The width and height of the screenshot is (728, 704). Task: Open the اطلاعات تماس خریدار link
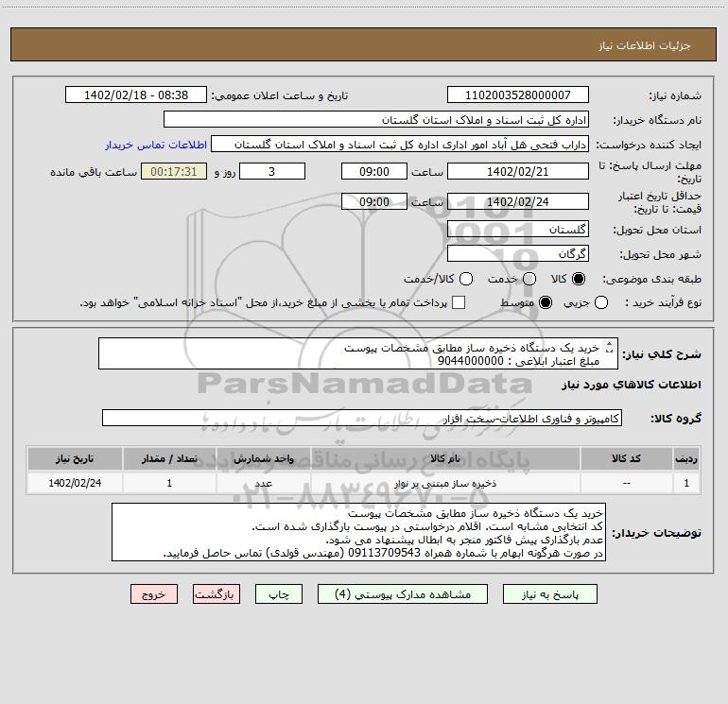[x=156, y=145]
